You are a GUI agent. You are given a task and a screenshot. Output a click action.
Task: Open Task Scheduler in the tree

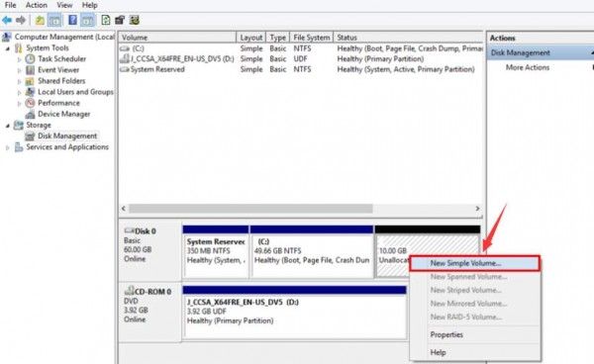click(61, 58)
